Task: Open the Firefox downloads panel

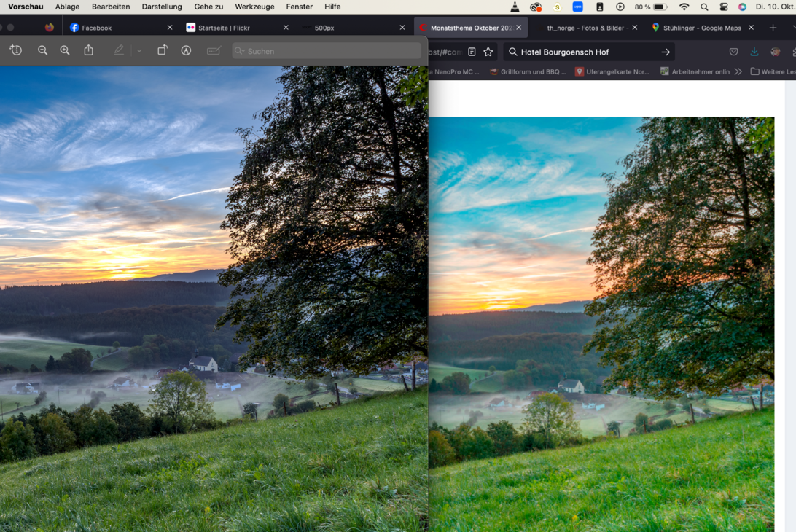Action: [x=754, y=52]
